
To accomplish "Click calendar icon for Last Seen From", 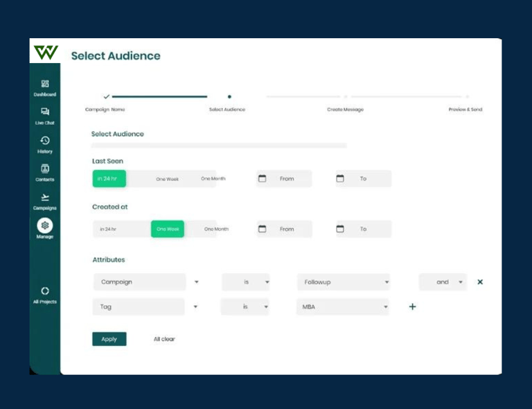I will (263, 178).
